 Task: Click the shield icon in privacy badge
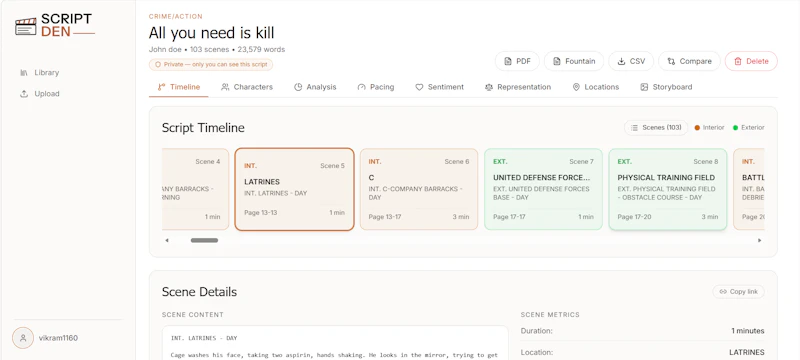point(158,65)
